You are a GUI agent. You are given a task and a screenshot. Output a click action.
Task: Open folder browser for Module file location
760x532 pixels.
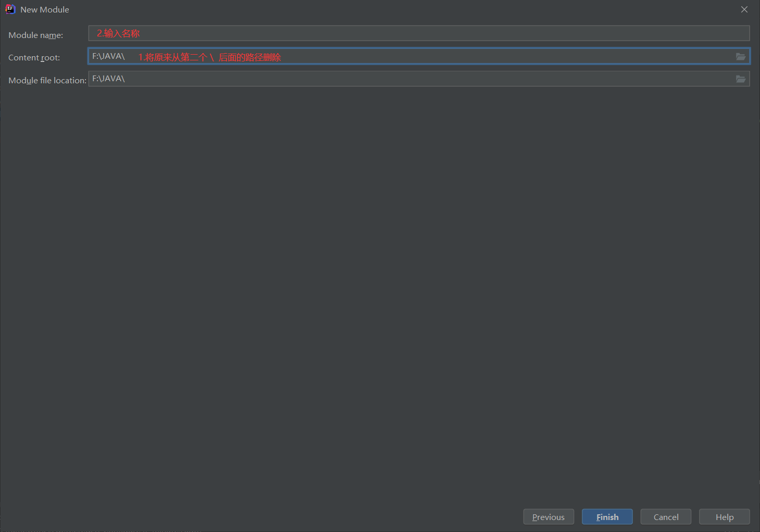(x=741, y=79)
